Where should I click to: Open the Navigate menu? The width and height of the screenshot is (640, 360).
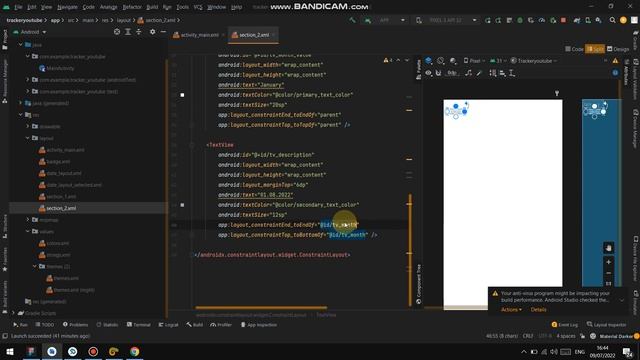click(x=67, y=7)
